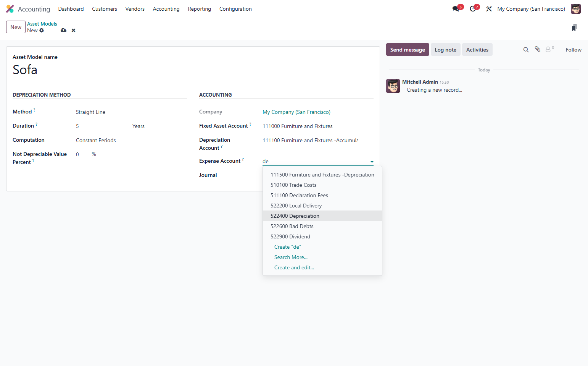Search messages with the magnifier icon

coord(526,50)
